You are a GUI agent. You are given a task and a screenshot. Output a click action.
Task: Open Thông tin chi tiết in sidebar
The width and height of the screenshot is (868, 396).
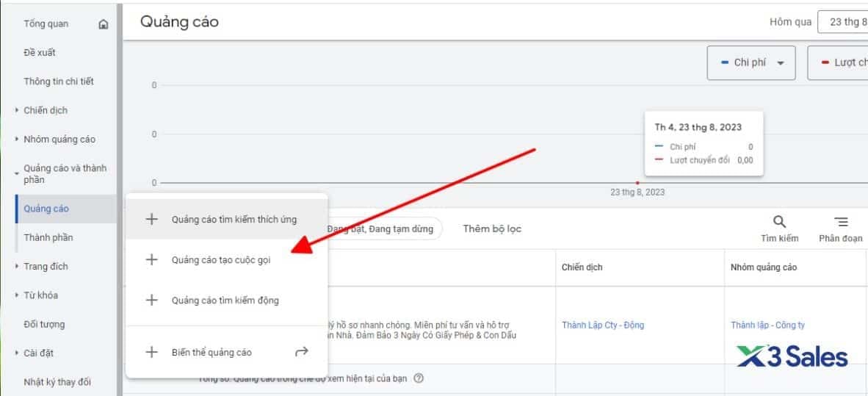(59, 82)
